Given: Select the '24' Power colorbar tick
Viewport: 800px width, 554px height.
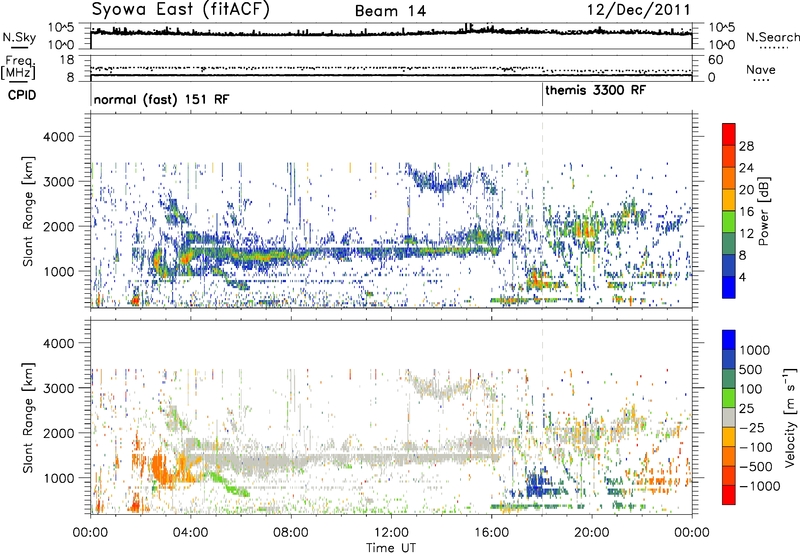Looking at the screenshot, I should pyautogui.click(x=746, y=168).
